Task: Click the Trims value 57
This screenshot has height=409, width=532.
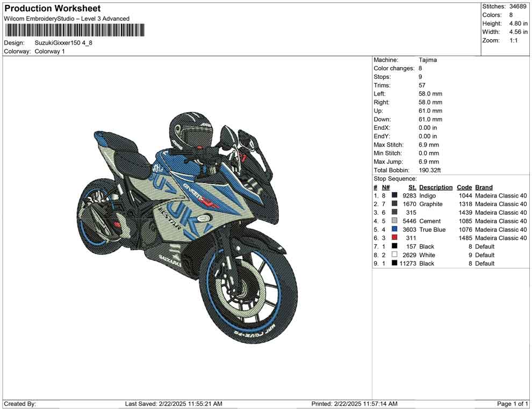Action: (x=422, y=85)
